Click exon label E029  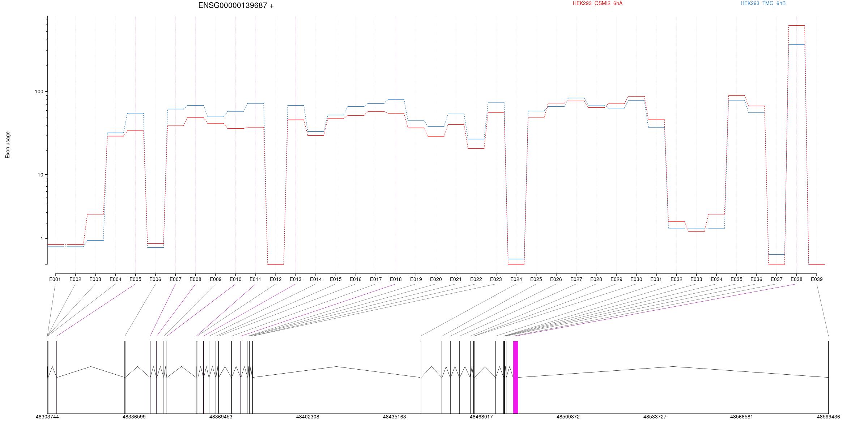(x=616, y=279)
